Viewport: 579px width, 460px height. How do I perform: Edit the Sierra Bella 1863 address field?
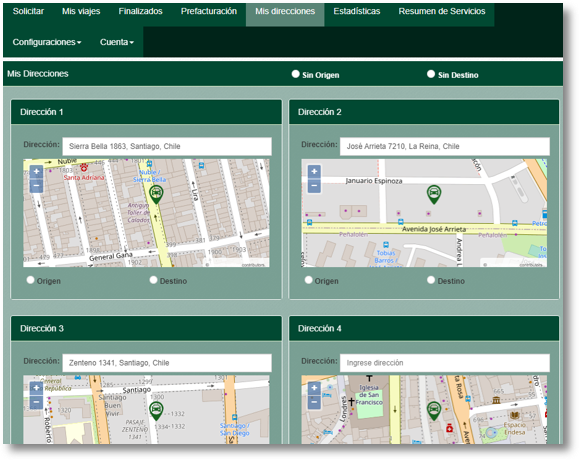pos(167,146)
